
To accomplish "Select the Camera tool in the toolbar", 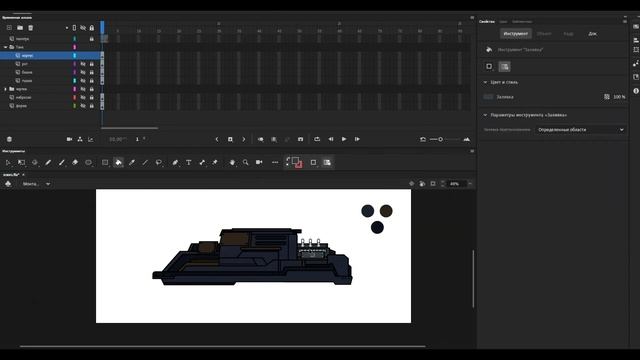I will [x=259, y=162].
